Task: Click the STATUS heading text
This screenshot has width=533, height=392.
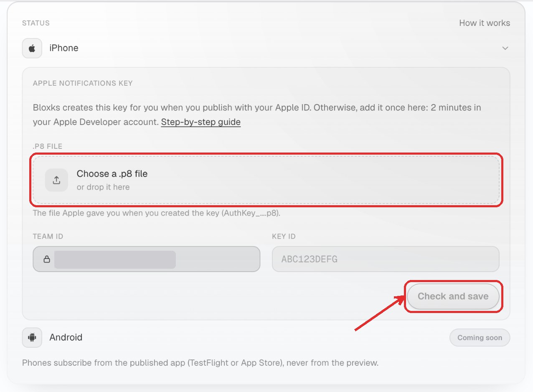Action: pyautogui.click(x=36, y=23)
